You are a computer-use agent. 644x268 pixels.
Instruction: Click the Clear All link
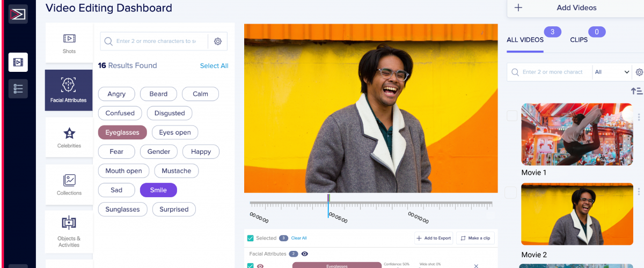299,238
